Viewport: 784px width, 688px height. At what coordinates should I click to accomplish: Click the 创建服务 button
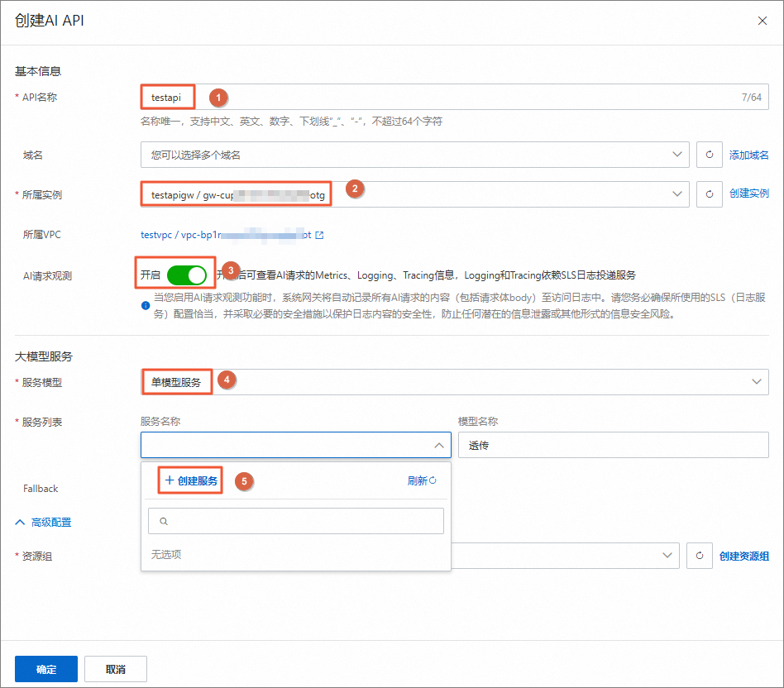[191, 480]
